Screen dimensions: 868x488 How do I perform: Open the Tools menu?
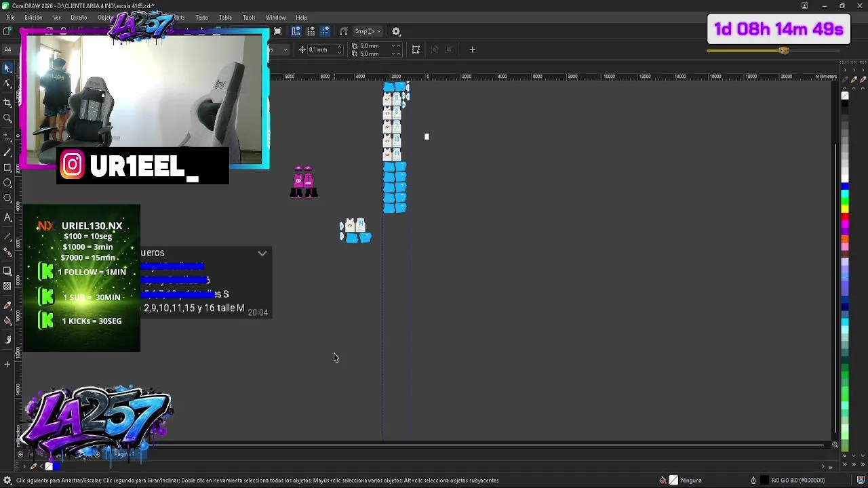[x=249, y=18]
